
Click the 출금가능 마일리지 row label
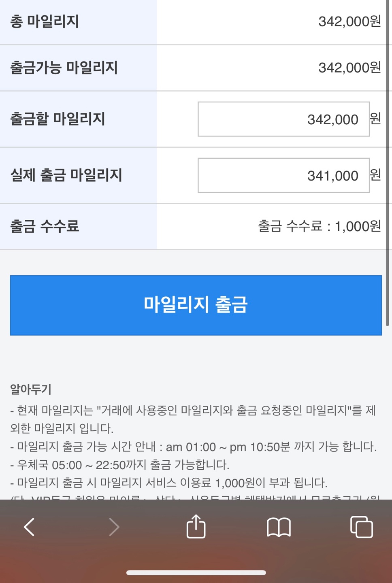(x=64, y=68)
